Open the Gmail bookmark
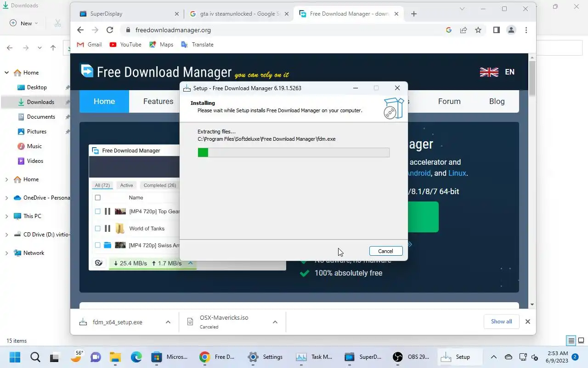Viewport: 588px width, 368px height. coord(89,45)
